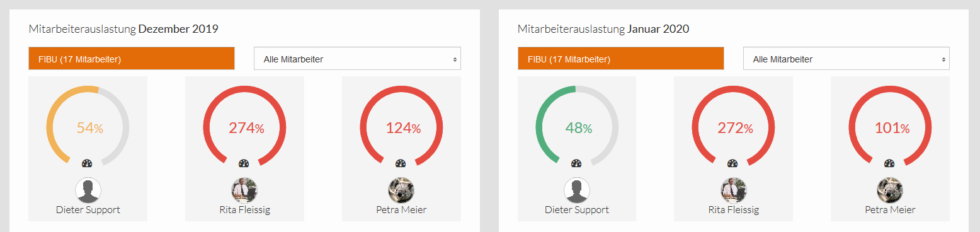This screenshot has width=980, height=232.
Task: Click the Mitarbeiterauslastung Januar 2020 heading
Action: (603, 29)
